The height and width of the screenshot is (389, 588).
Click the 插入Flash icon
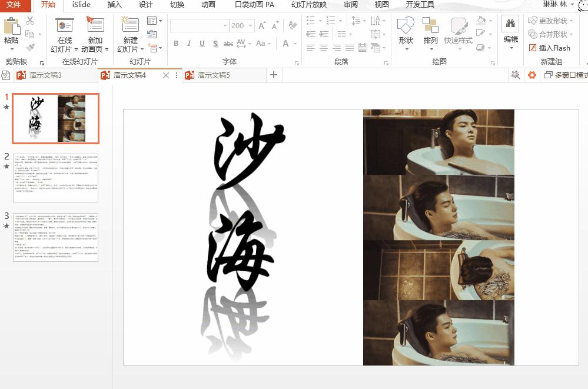click(x=550, y=48)
